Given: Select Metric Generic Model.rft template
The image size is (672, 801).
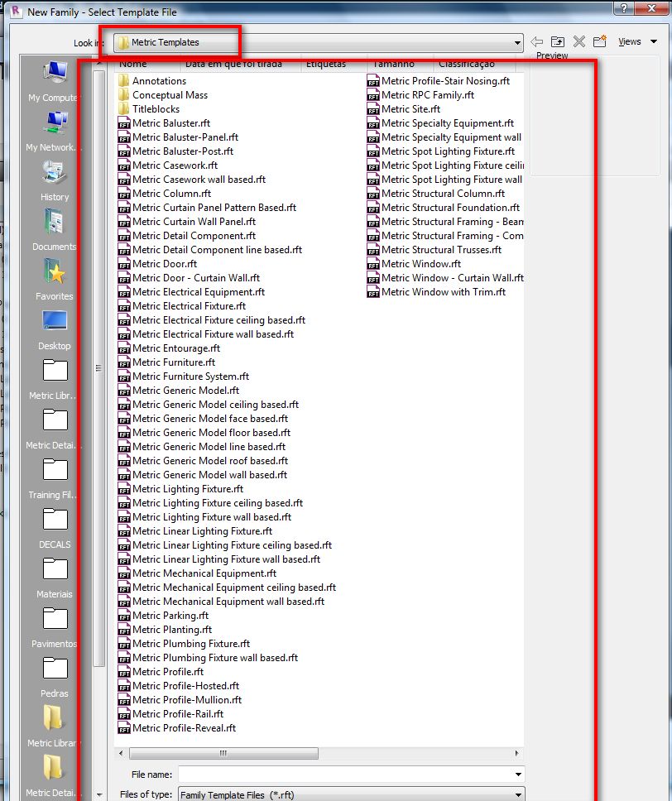Looking at the screenshot, I should [x=179, y=391].
